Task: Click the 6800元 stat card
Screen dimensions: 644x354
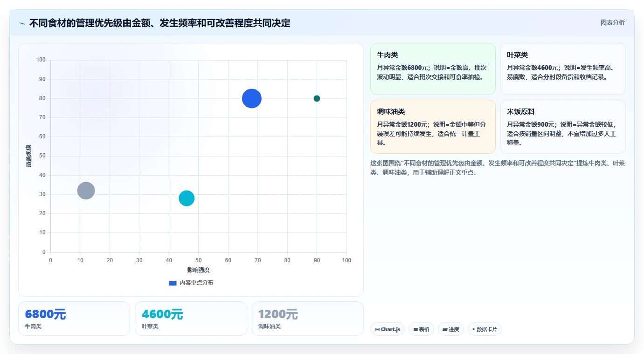Action: [x=74, y=319]
